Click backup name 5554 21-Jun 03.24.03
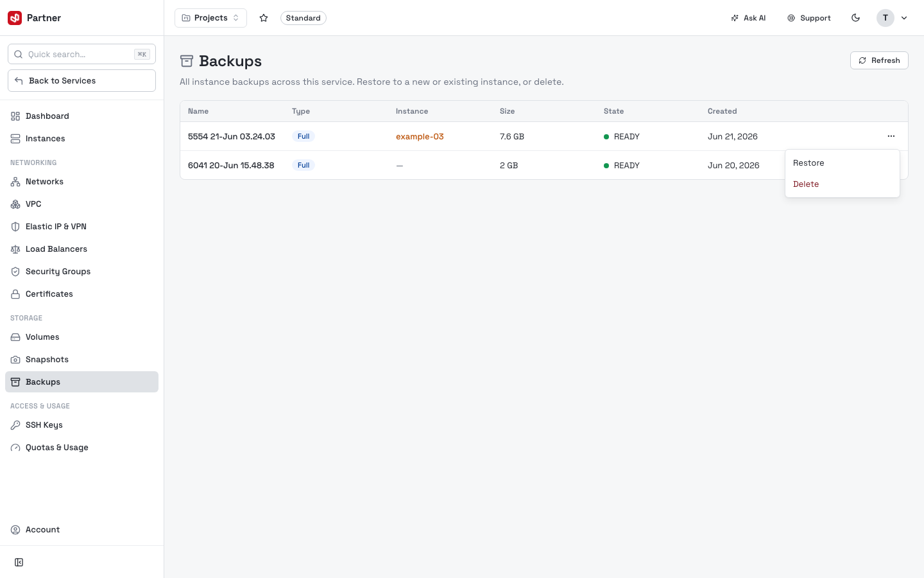The image size is (924, 578). (232, 137)
